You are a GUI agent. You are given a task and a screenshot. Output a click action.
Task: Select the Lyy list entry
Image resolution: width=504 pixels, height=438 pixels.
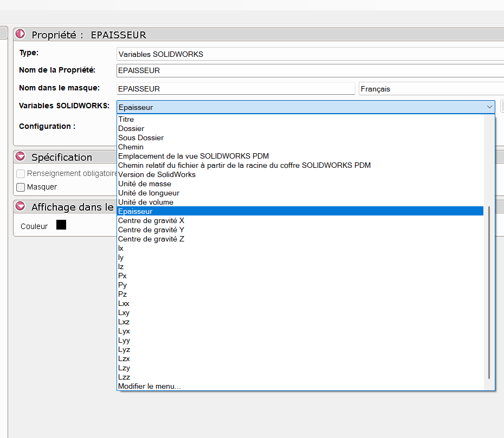point(300,340)
